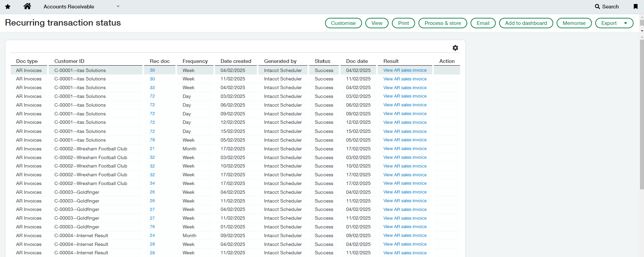This screenshot has height=257, width=644.
Task: Sort by Doc type column header
Action: (27, 61)
